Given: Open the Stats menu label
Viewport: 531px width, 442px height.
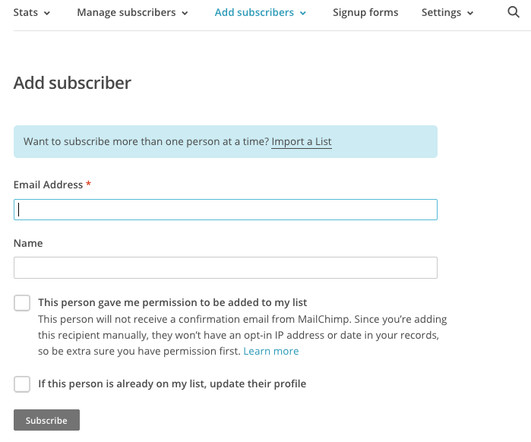Looking at the screenshot, I should [x=25, y=13].
